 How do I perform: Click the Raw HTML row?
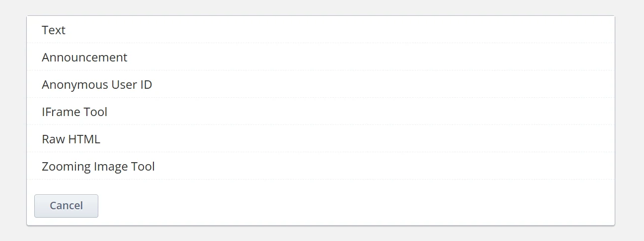coord(321,139)
